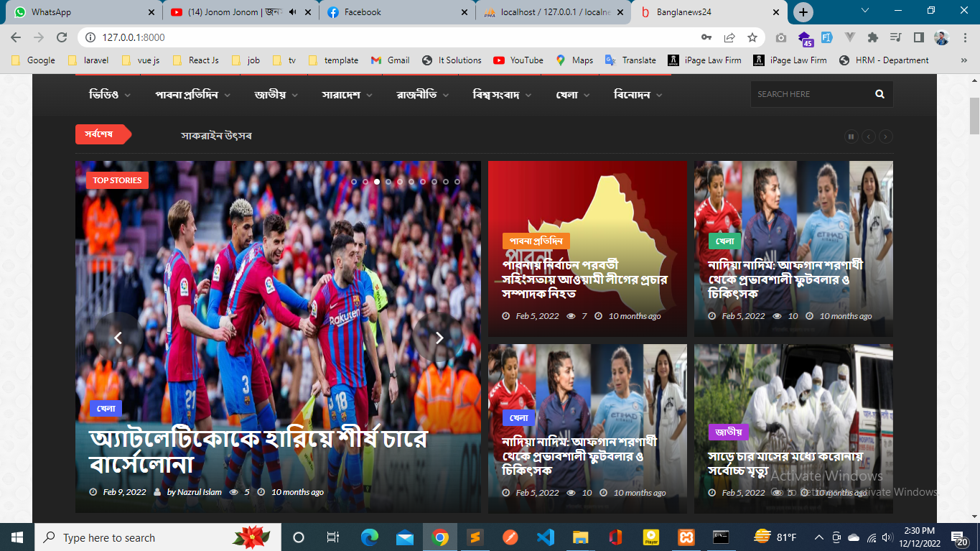The image size is (980, 551).
Task: Go back with left arrow on main slider
Action: coord(118,338)
